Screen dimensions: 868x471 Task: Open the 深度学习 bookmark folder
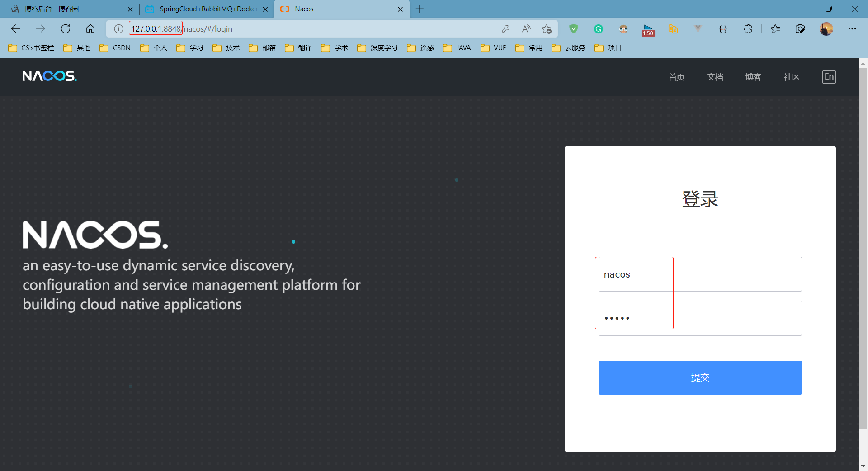(378, 48)
